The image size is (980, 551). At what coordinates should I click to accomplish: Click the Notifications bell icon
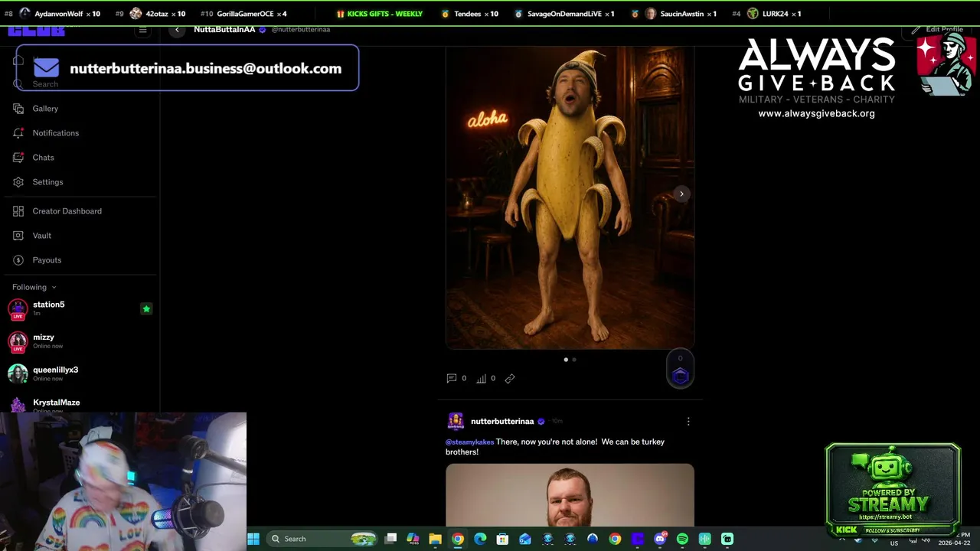coord(18,133)
